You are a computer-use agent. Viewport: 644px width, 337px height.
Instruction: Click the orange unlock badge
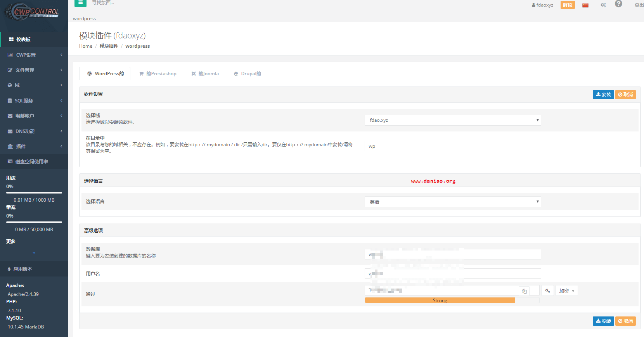pos(568,5)
